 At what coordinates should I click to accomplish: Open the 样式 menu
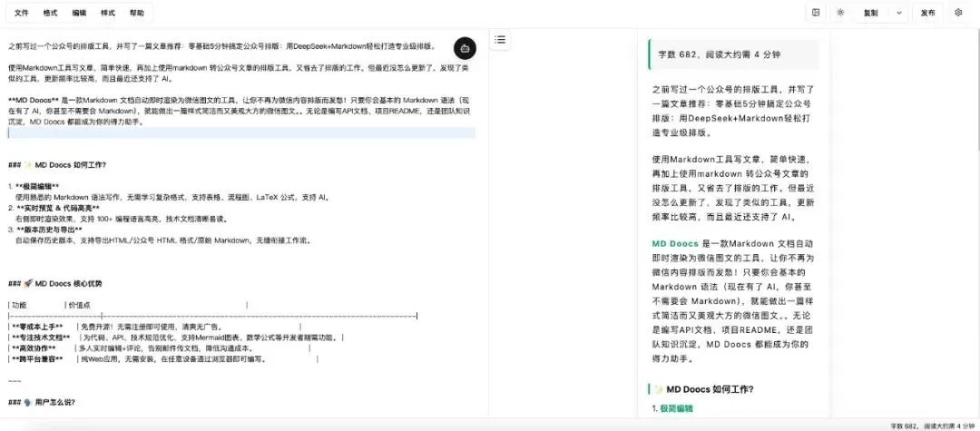107,14
